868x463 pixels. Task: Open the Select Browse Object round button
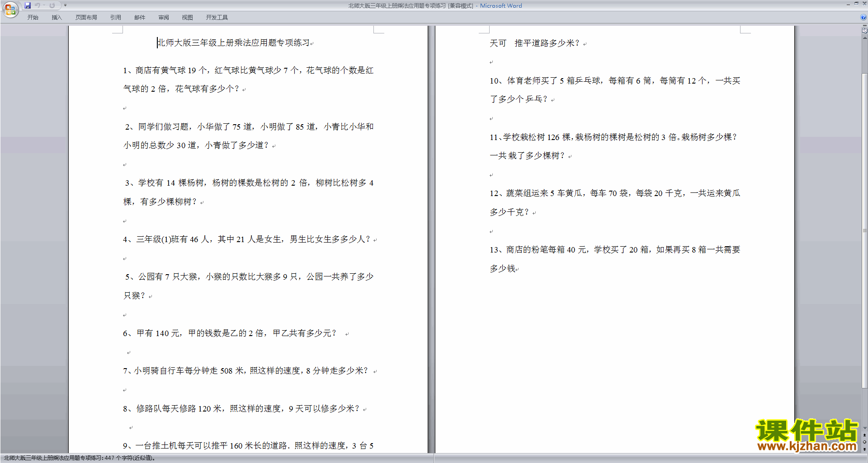[864, 442]
